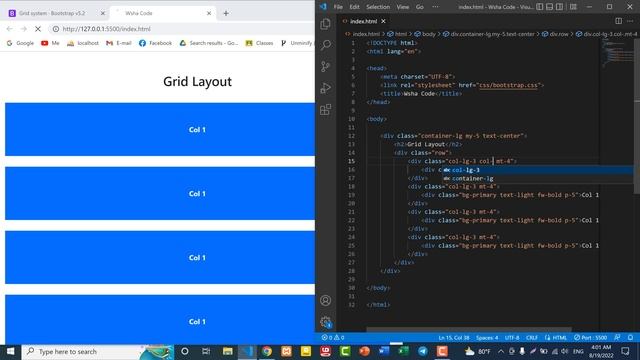Open the Selection menu

[x=378, y=7]
